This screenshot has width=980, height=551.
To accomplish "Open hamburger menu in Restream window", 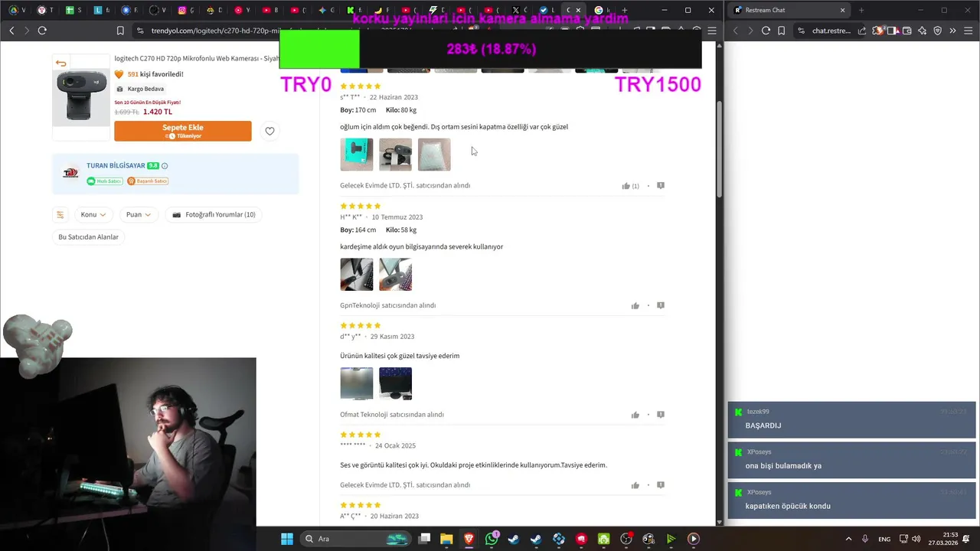I will (x=969, y=31).
